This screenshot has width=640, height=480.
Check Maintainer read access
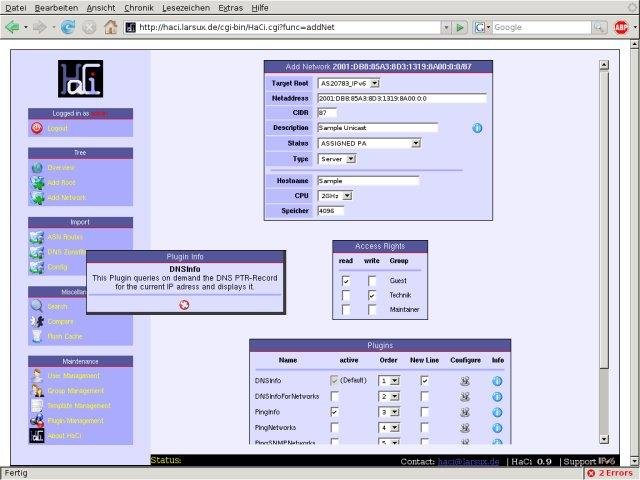[x=346, y=310]
